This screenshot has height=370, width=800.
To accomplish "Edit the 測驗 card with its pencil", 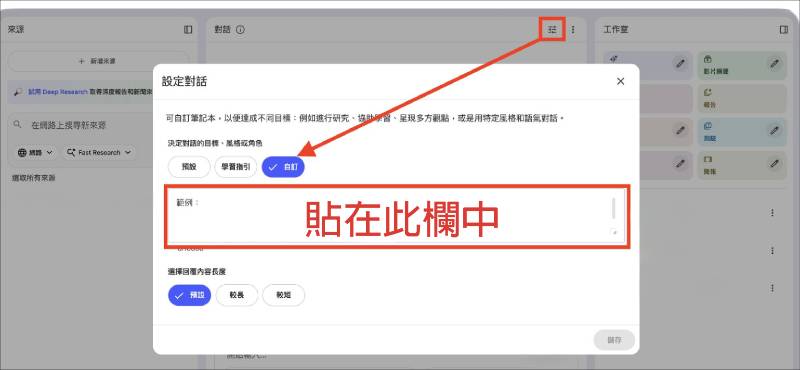I will pos(774,130).
